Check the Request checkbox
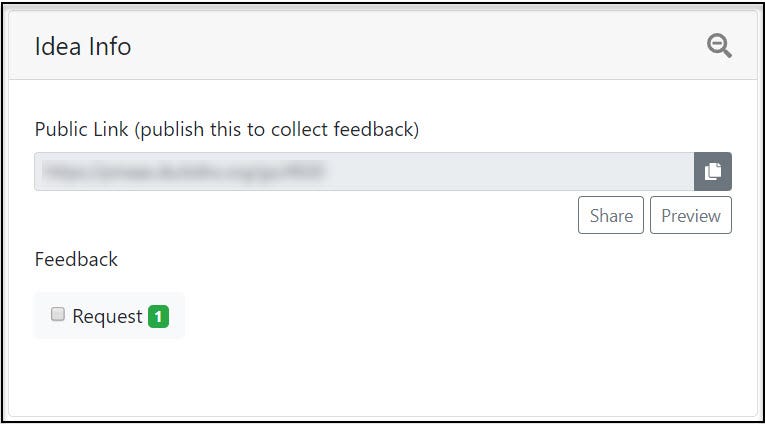The width and height of the screenshot is (765, 424). pyautogui.click(x=58, y=314)
